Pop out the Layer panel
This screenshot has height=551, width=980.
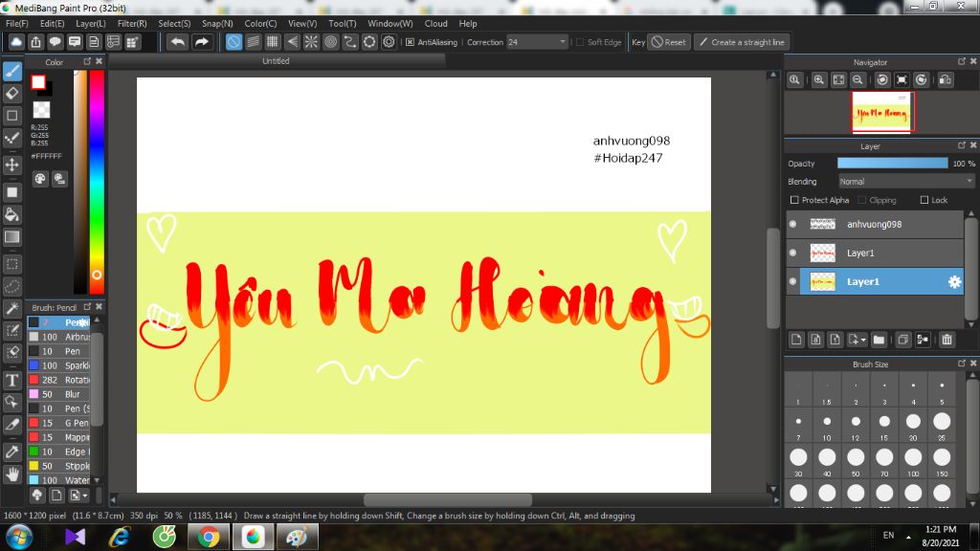click(x=961, y=145)
